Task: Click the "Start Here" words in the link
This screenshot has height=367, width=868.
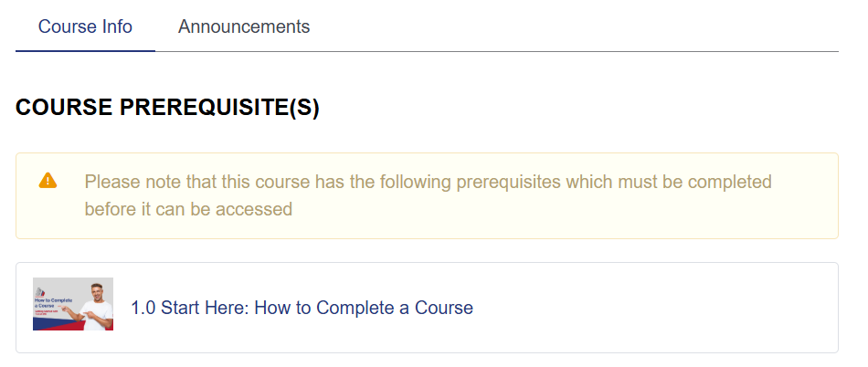Action: click(203, 308)
